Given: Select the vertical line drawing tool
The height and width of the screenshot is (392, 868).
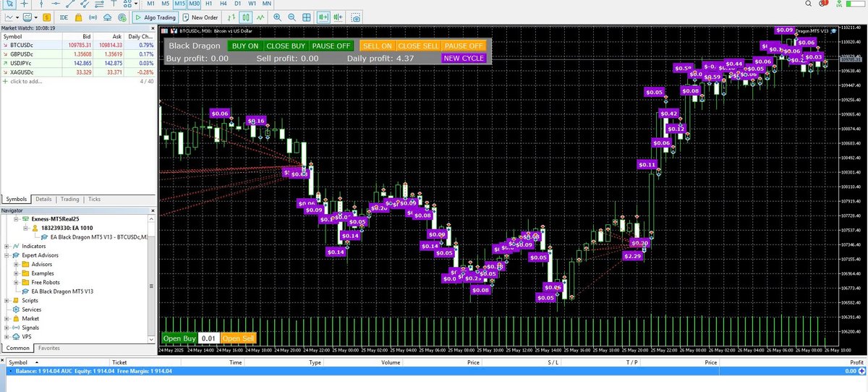Looking at the screenshot, I should pyautogui.click(x=42, y=4).
